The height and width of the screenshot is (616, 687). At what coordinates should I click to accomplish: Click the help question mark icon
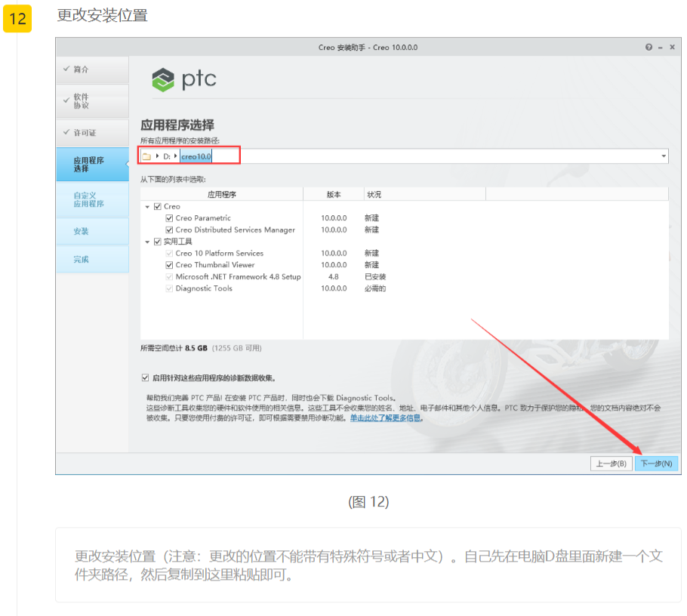click(648, 48)
